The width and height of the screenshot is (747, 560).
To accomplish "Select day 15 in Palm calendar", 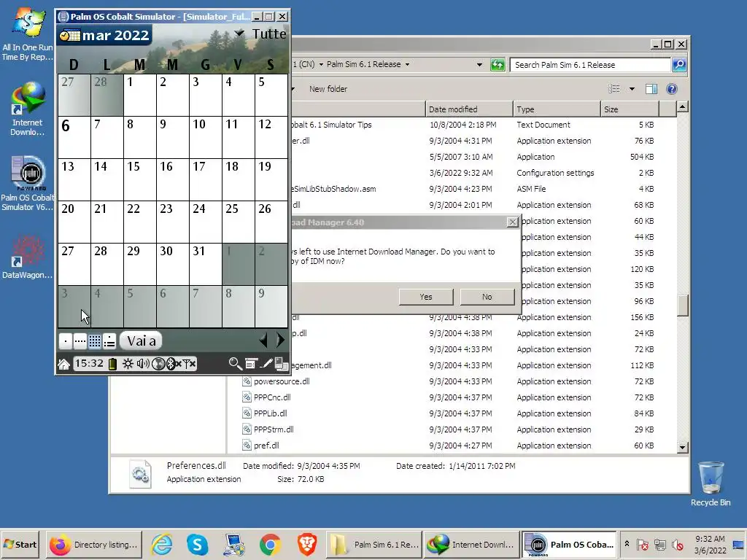I will pyautogui.click(x=140, y=179).
